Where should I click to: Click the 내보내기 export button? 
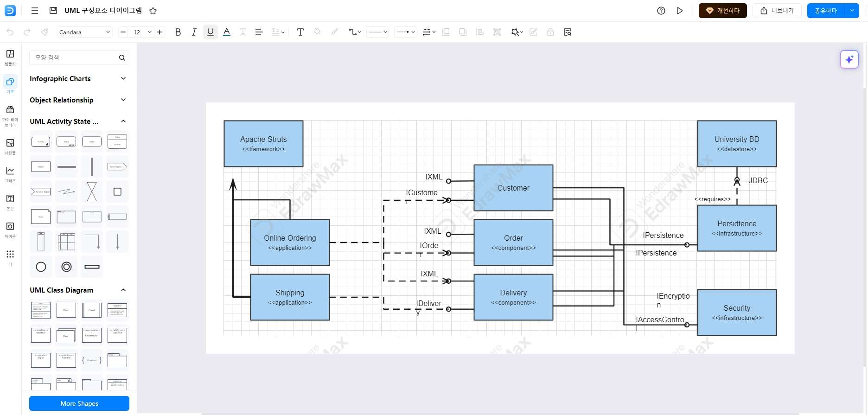point(777,11)
